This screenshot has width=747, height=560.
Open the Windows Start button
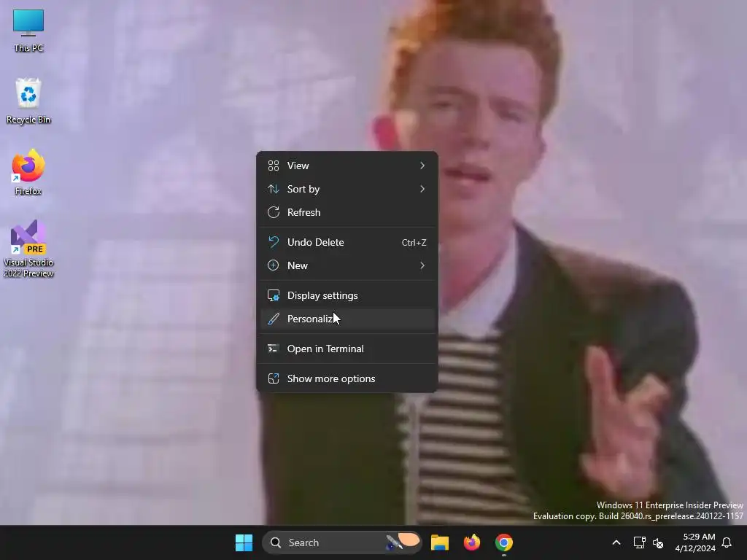click(x=244, y=542)
